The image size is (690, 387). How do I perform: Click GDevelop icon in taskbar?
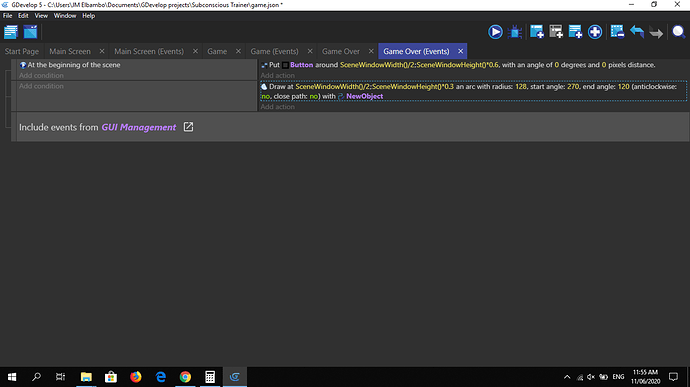235,377
